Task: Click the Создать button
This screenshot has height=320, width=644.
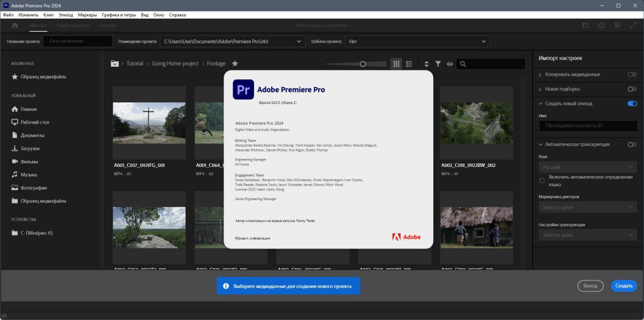Action: click(624, 286)
